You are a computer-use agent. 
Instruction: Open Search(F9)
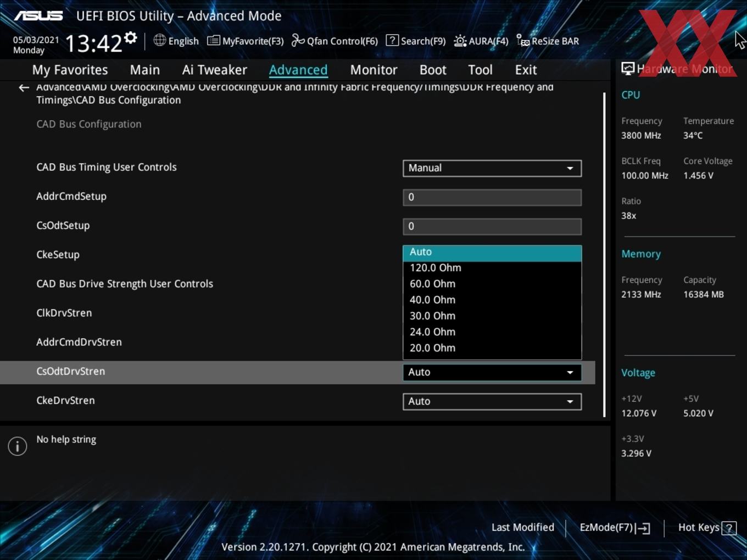[x=416, y=41]
